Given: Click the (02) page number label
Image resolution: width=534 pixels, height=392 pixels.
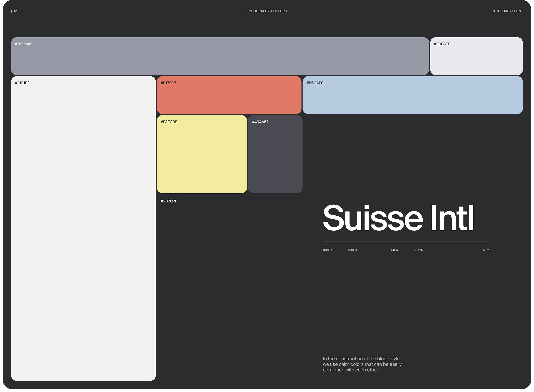Looking at the screenshot, I should tap(15, 11).
